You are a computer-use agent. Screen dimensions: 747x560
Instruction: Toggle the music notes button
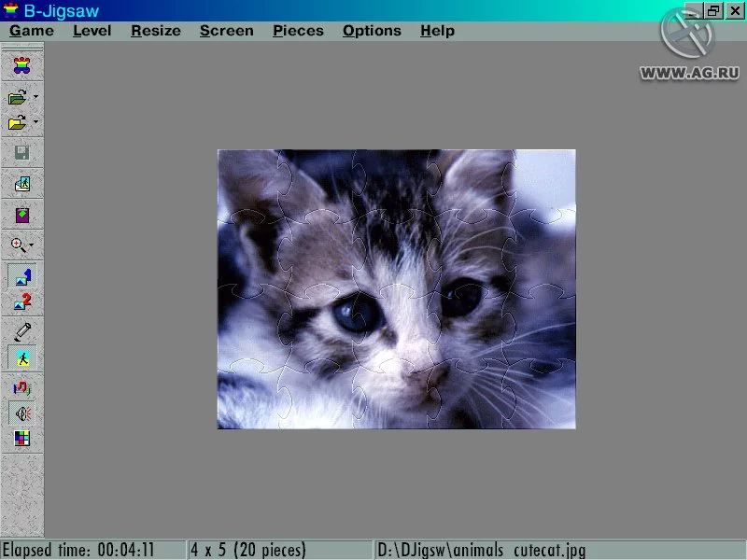tap(21, 388)
